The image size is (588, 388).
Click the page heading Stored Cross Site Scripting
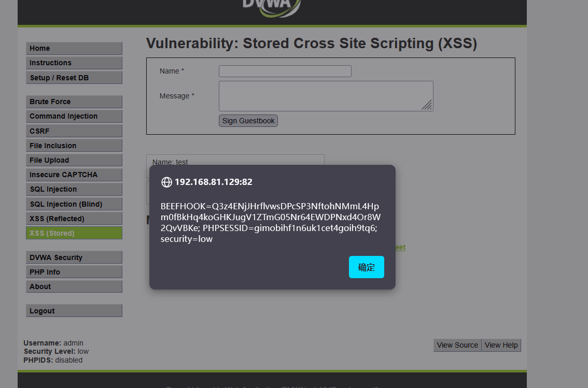click(x=312, y=44)
